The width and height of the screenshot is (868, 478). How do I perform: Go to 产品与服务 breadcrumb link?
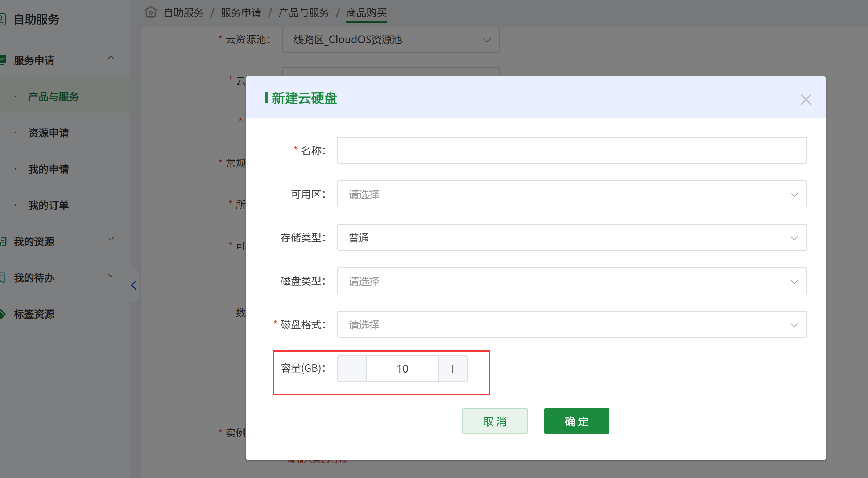tap(303, 13)
